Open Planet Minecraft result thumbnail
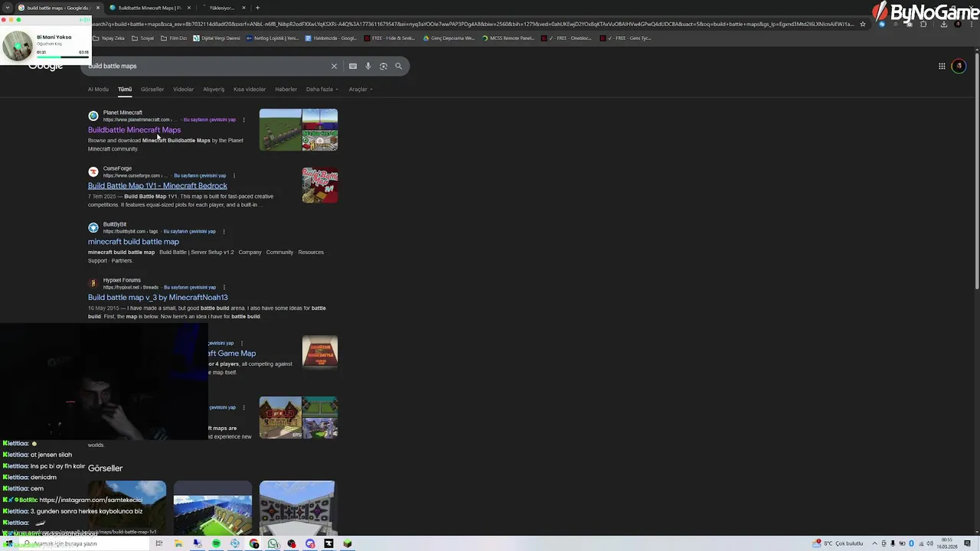 (x=299, y=129)
